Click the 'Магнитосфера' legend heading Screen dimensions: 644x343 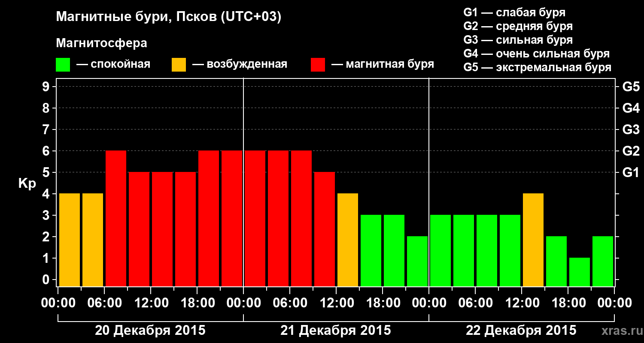coord(101,43)
